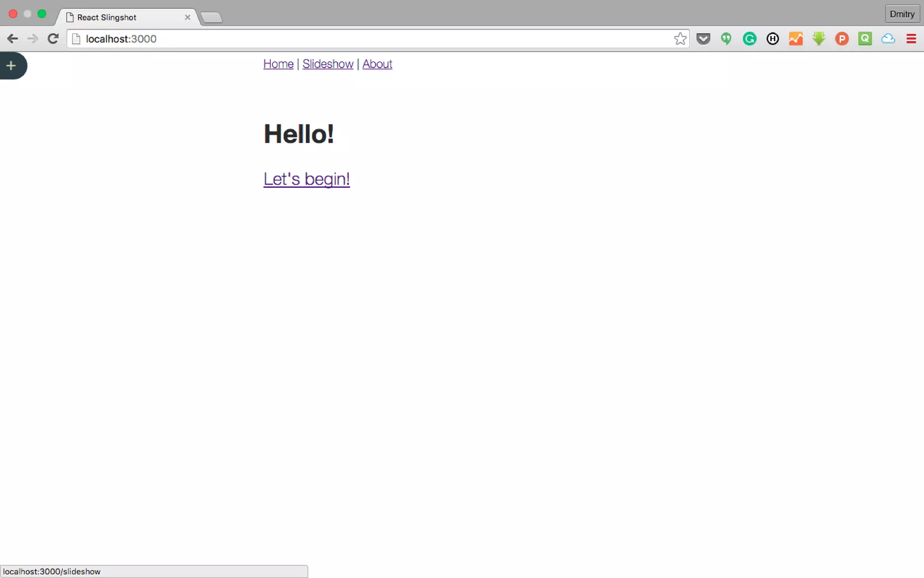Open a new browser tab
Image resolution: width=924 pixels, height=578 pixels.
click(211, 18)
